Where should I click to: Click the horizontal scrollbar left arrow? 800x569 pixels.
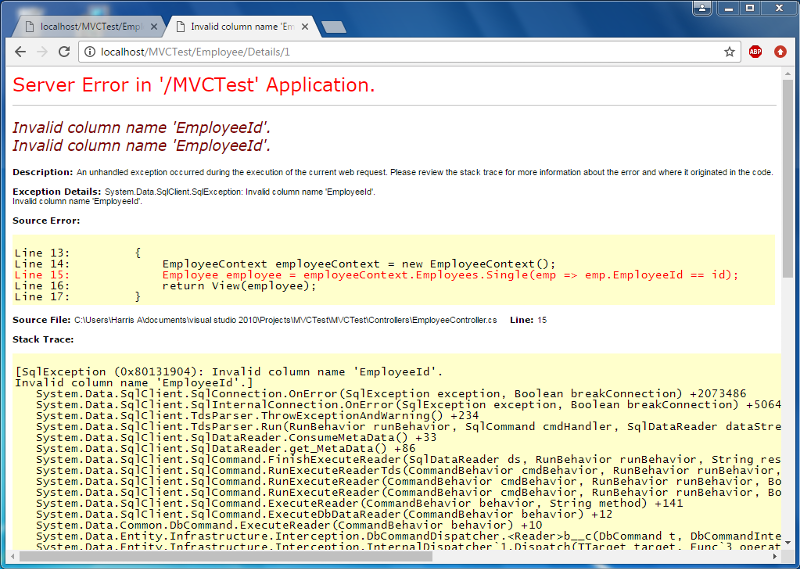[x=12, y=556]
